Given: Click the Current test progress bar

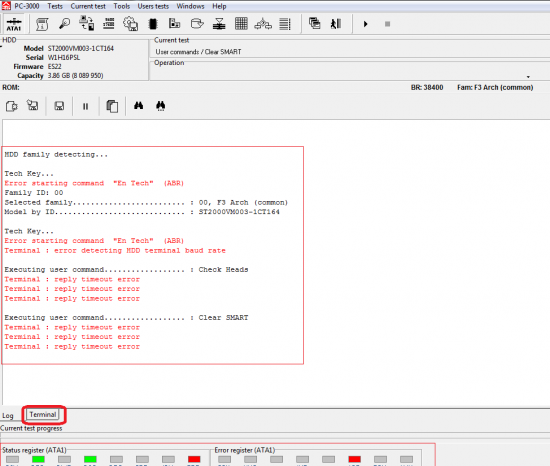Looking at the screenshot, I should click(x=275, y=436).
